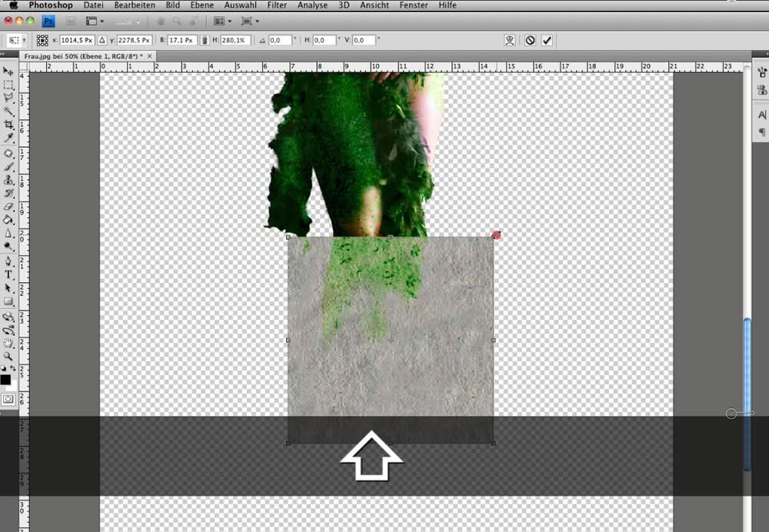Select the Sharpen tool
The image size is (769, 532).
(x=8, y=233)
